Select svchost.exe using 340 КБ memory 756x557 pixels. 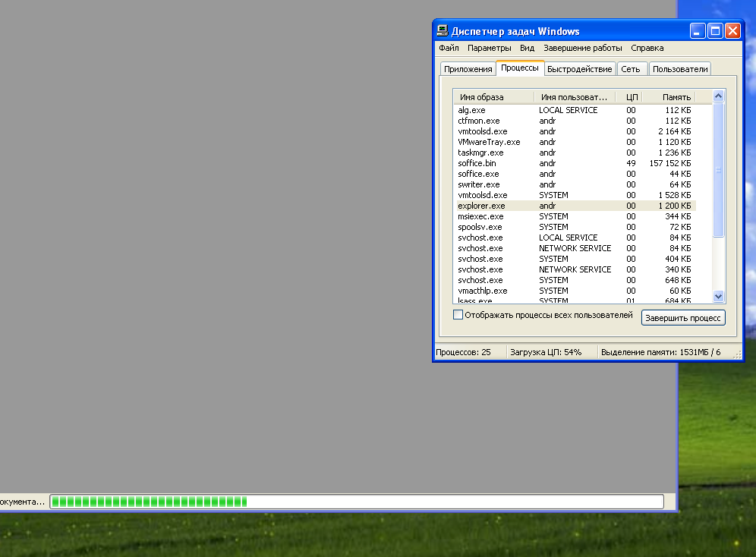575,269
